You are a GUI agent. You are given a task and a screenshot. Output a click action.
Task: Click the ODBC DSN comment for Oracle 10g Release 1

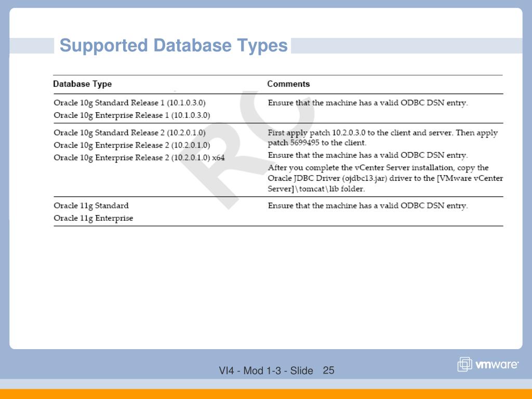click(x=368, y=103)
